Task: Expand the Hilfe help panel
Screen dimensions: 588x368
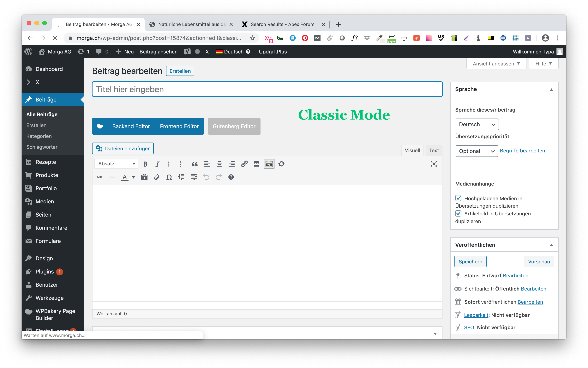Action: point(543,64)
